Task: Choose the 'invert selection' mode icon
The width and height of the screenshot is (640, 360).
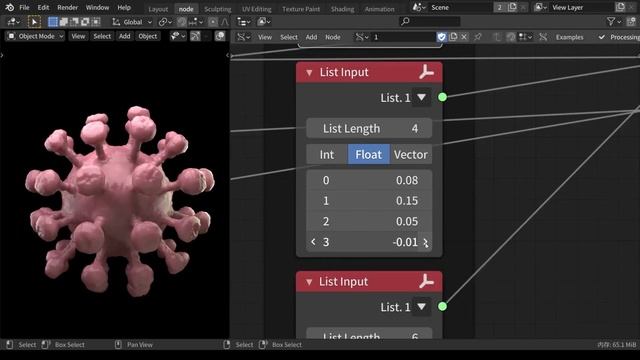Action: [x=85, y=22]
